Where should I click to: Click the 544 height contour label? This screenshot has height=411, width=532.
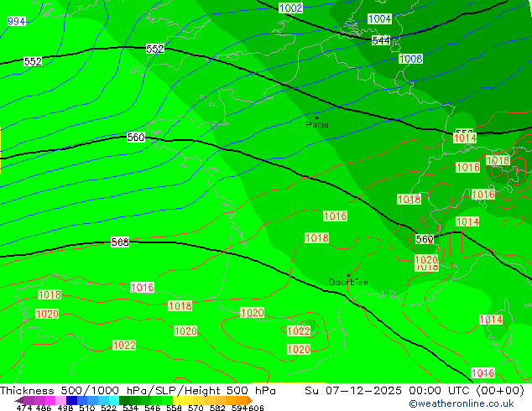click(x=381, y=41)
